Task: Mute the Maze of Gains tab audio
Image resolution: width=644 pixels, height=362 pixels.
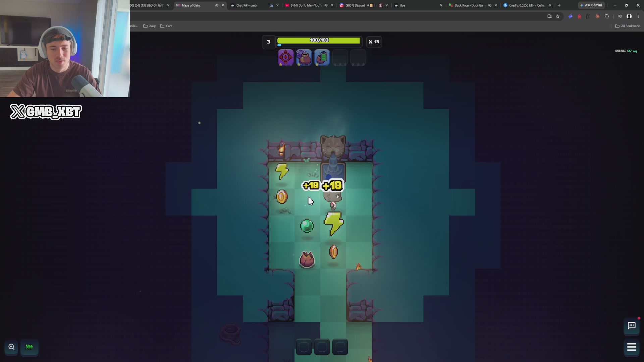Action: [x=217, y=5]
